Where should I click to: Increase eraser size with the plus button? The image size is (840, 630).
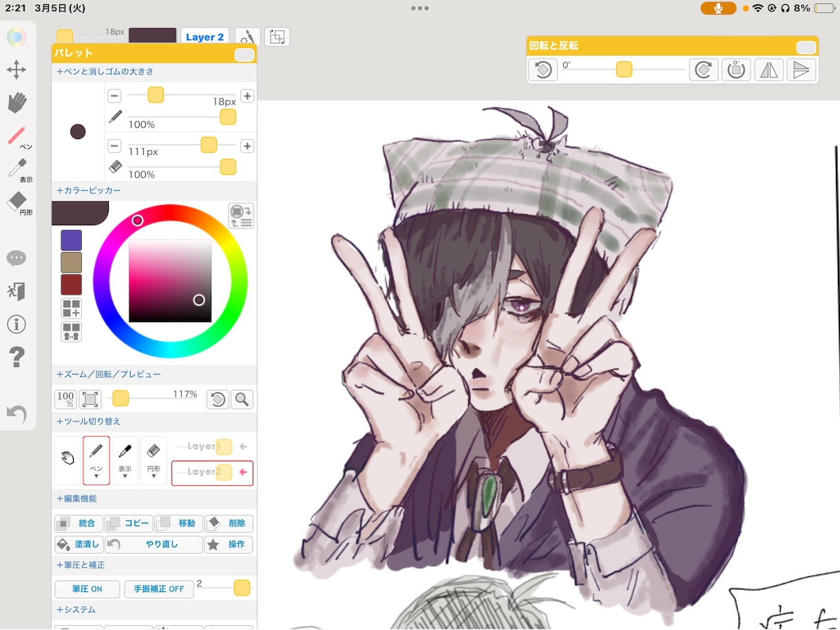(247, 146)
